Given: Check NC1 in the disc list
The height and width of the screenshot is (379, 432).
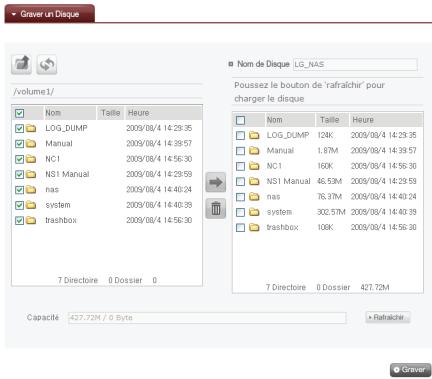Looking at the screenshot, I should 240,166.
